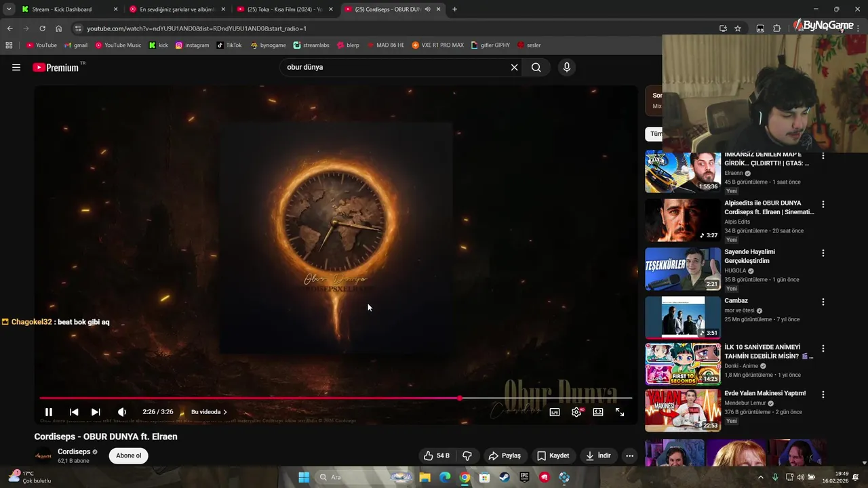Mute the player volume
868x488 pixels.
(122, 412)
